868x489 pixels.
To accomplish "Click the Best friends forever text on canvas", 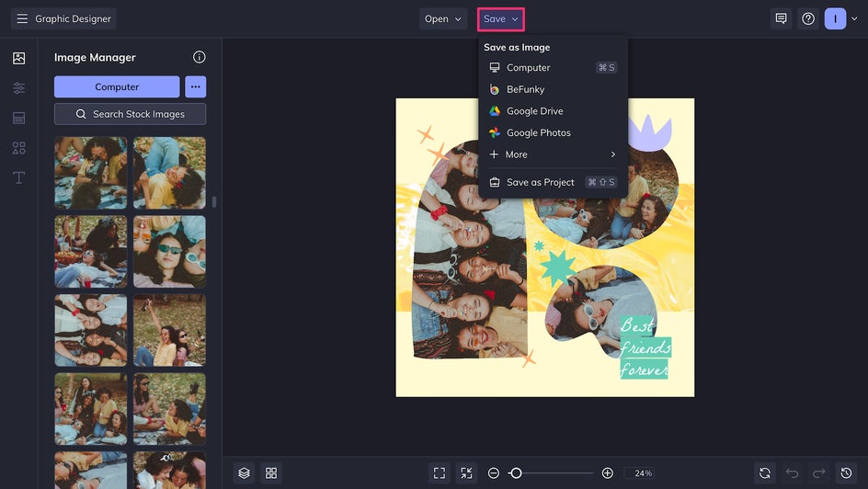I will pyautogui.click(x=645, y=347).
